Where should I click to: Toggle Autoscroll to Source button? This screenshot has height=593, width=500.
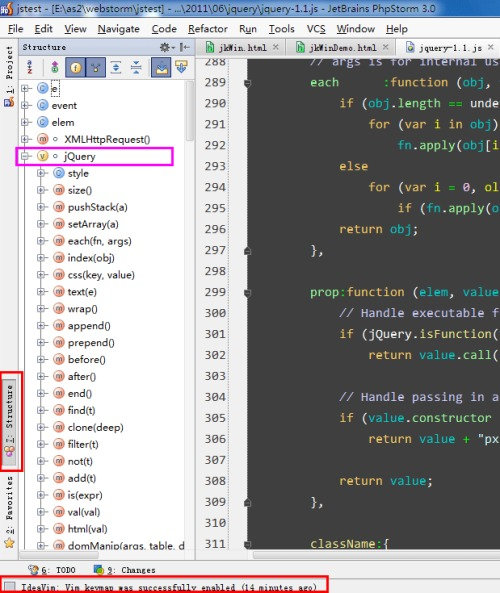pos(161,67)
